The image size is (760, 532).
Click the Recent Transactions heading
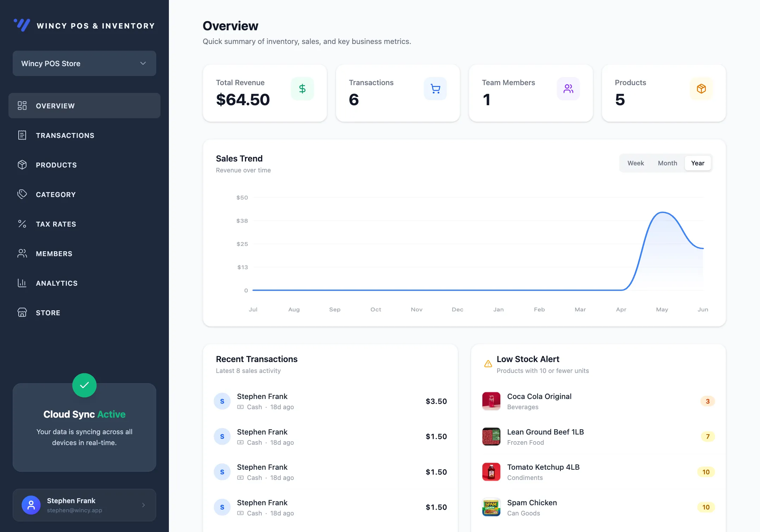(256, 359)
